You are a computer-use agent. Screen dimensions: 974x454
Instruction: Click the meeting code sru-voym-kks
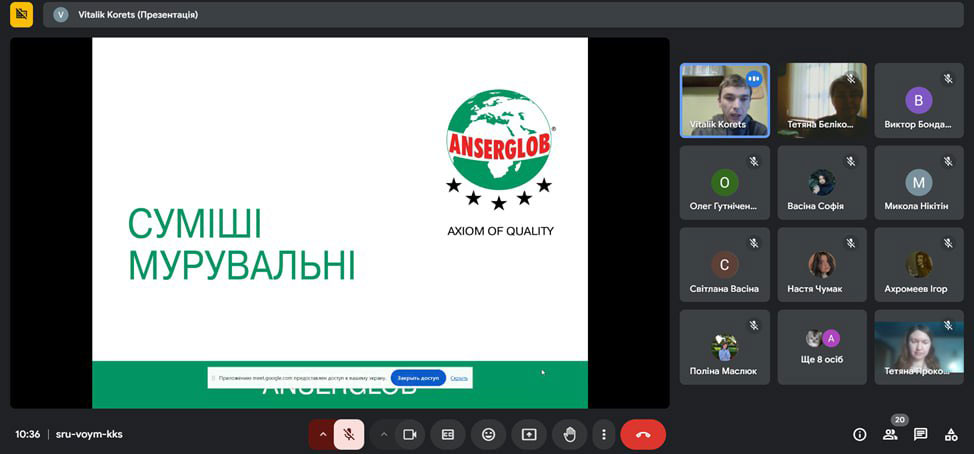coord(89,435)
